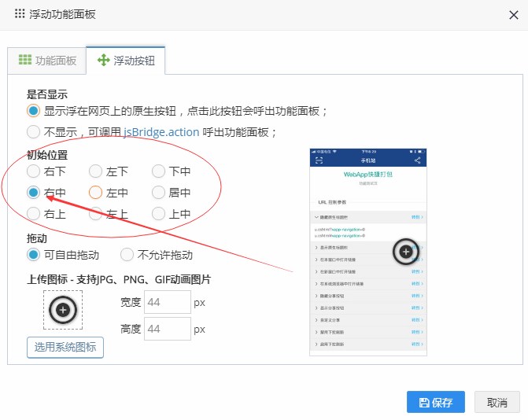Open the jsBridge.action link

(x=161, y=132)
